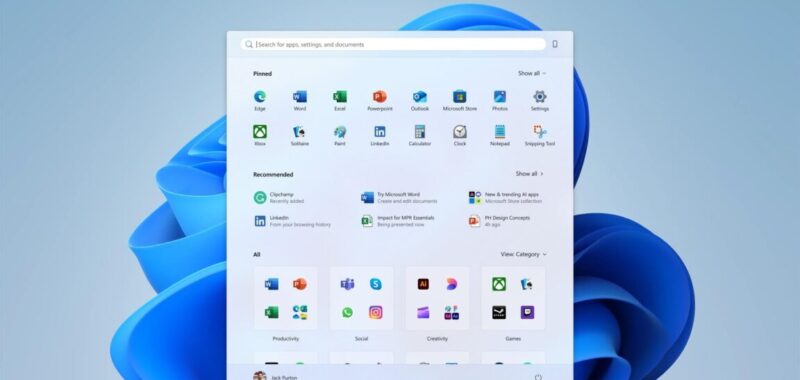Open the Snipping Tool app
Image resolution: width=800 pixels, height=380 pixels.
[x=540, y=135]
